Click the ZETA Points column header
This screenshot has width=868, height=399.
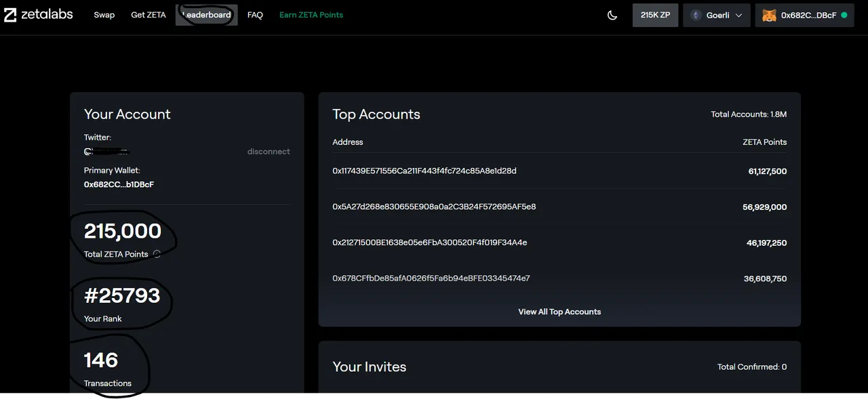[765, 142]
